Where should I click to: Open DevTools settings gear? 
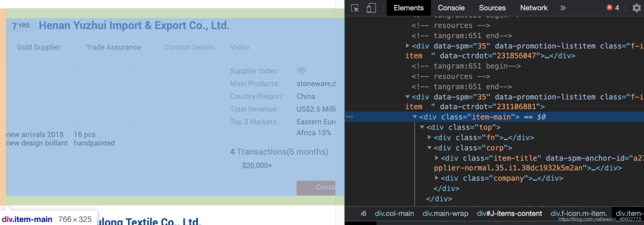coord(636,8)
